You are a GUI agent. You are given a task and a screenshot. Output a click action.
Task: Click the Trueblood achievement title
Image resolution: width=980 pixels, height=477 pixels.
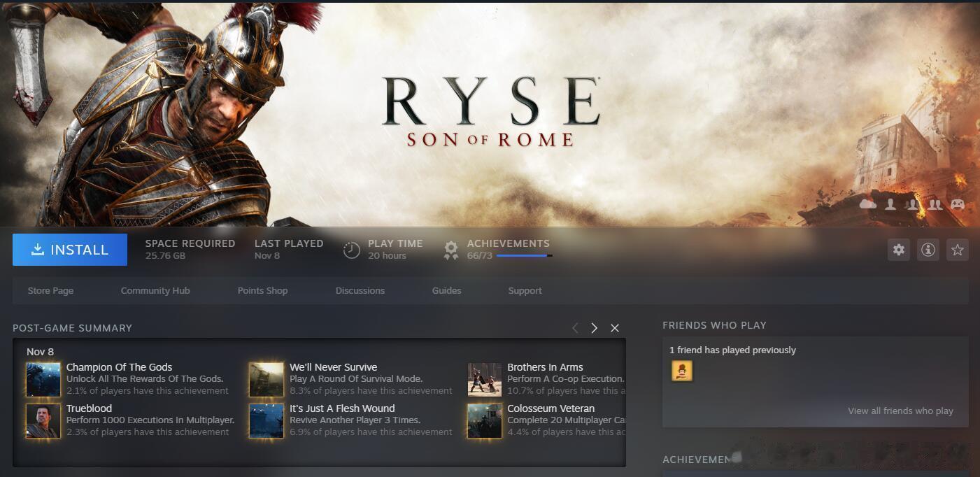[x=89, y=408]
